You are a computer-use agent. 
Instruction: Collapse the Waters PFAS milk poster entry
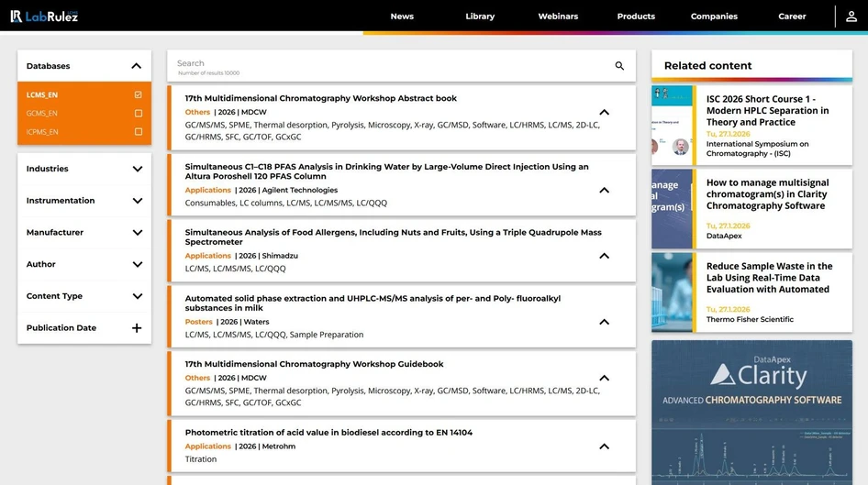pyautogui.click(x=604, y=322)
